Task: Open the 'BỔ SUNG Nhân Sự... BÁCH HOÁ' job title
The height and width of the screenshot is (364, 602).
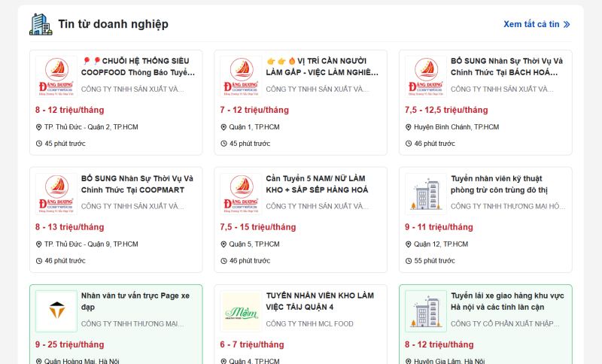Action: tap(506, 67)
